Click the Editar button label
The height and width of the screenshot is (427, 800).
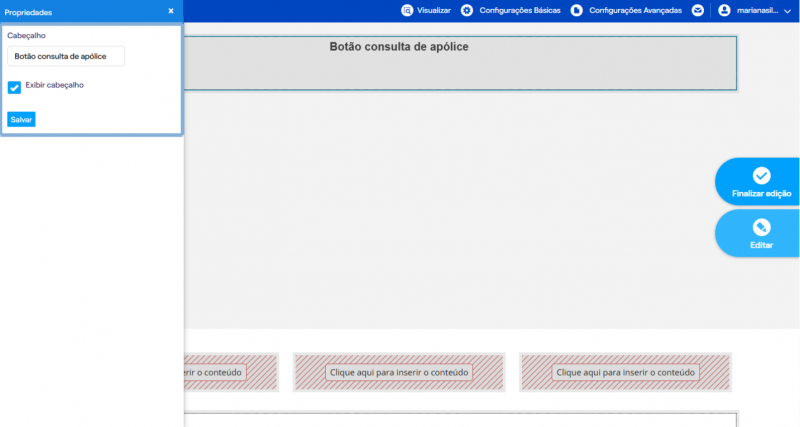coord(761,245)
